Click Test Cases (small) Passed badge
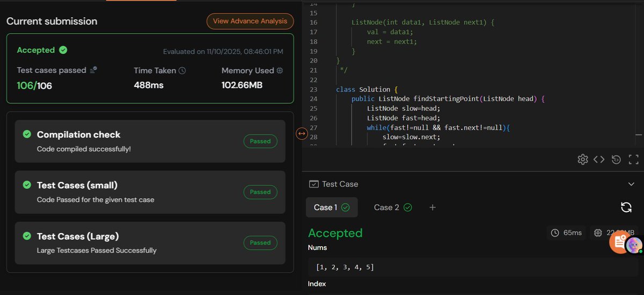Screen dimensions: 644x295 pyautogui.click(x=260, y=192)
